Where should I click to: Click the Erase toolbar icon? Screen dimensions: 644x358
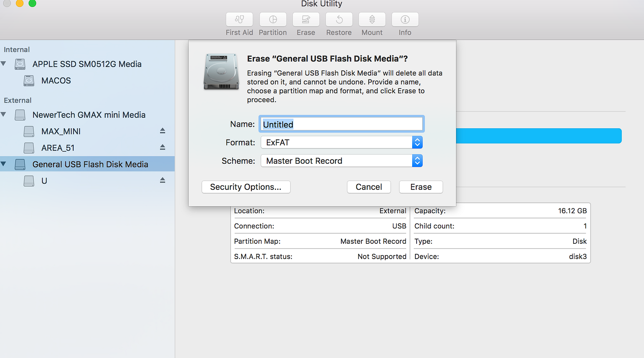pos(306,19)
